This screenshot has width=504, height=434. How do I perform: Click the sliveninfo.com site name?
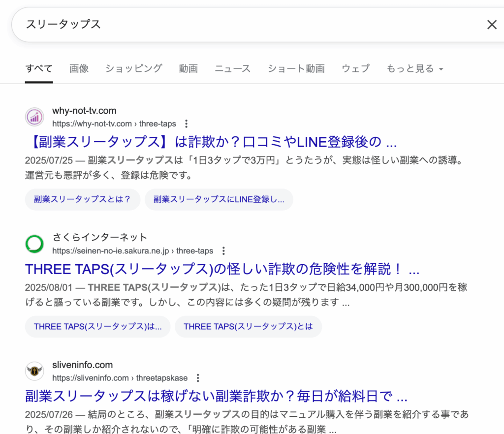coord(83,365)
